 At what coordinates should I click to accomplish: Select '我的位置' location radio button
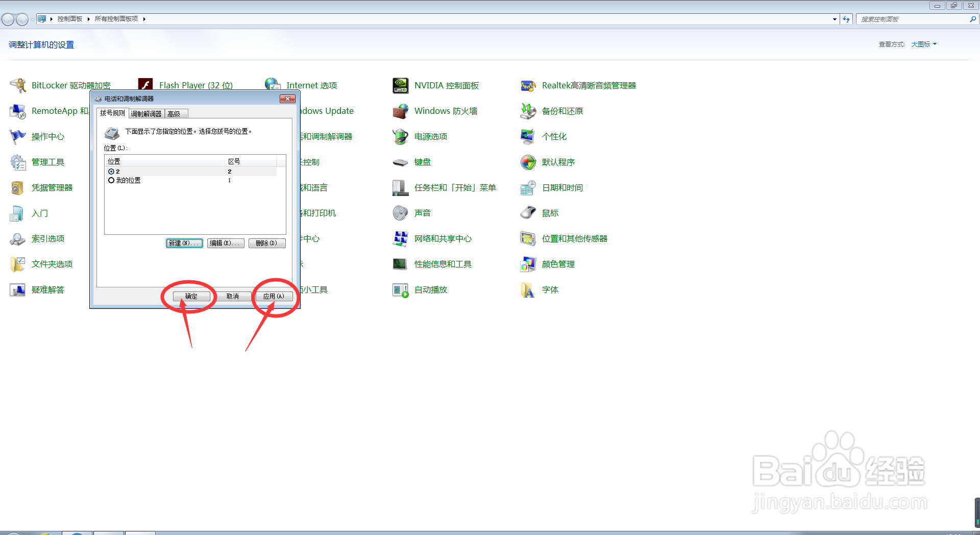(x=111, y=180)
